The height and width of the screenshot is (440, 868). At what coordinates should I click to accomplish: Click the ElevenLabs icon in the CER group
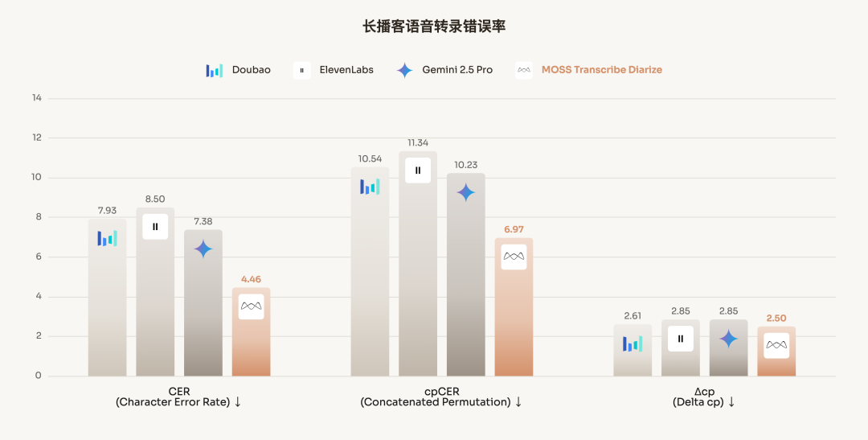pyautogui.click(x=155, y=227)
